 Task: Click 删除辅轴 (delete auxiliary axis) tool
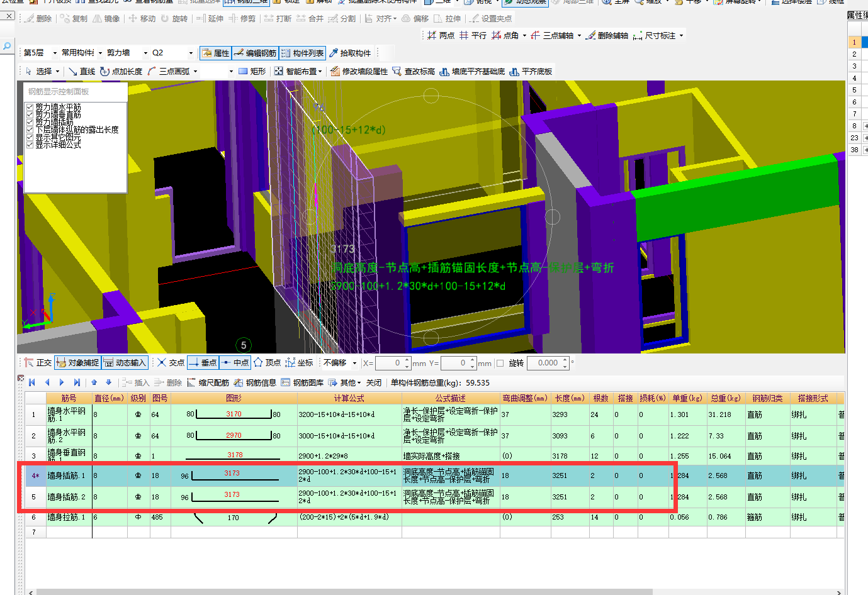[607, 36]
